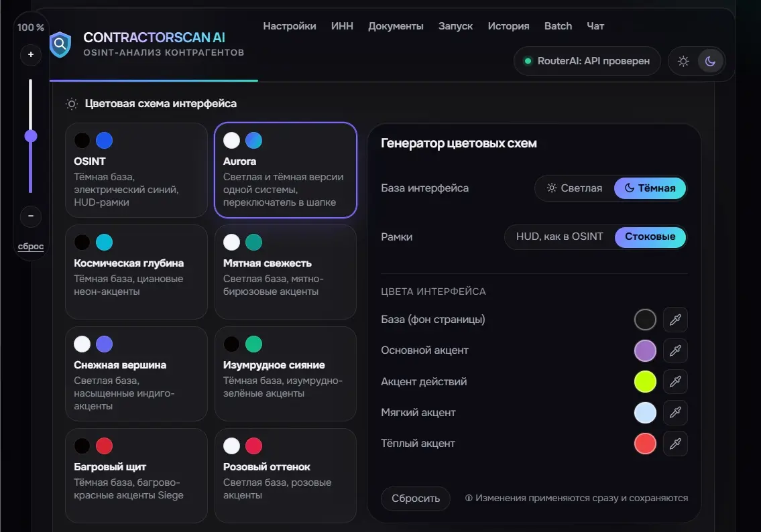Image resolution: width=761 pixels, height=532 pixels.
Task: Click the zoom in plus button
Action: 31,54
